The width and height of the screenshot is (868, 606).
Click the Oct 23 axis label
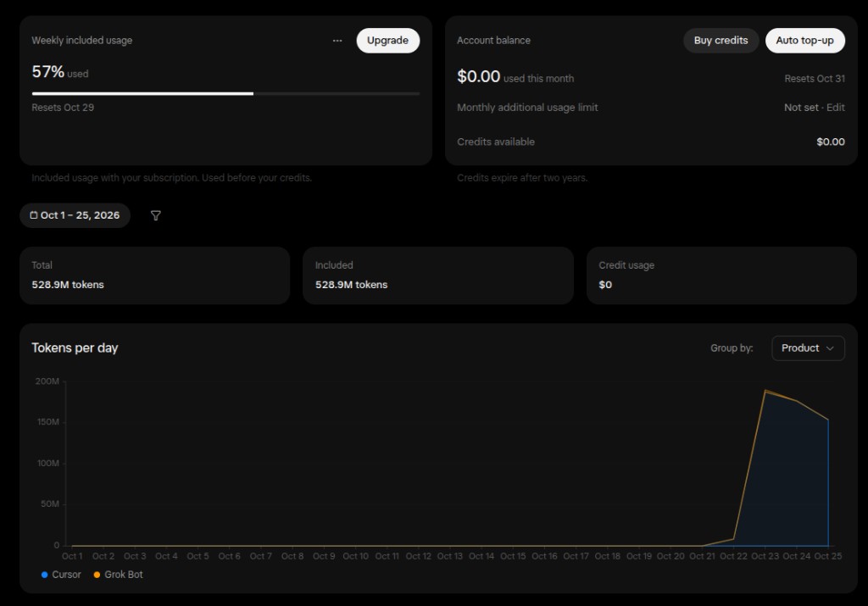point(765,556)
